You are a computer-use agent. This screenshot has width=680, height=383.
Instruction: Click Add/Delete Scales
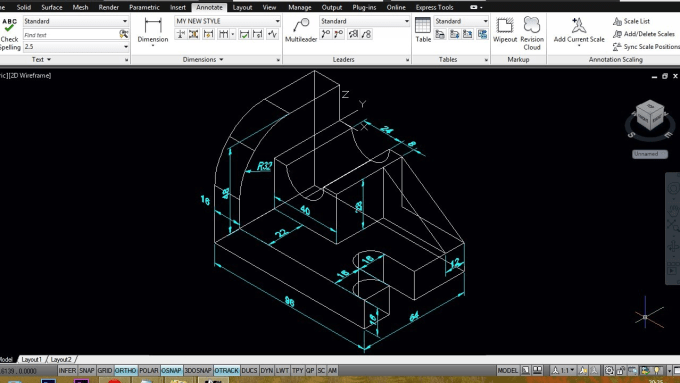[644, 34]
